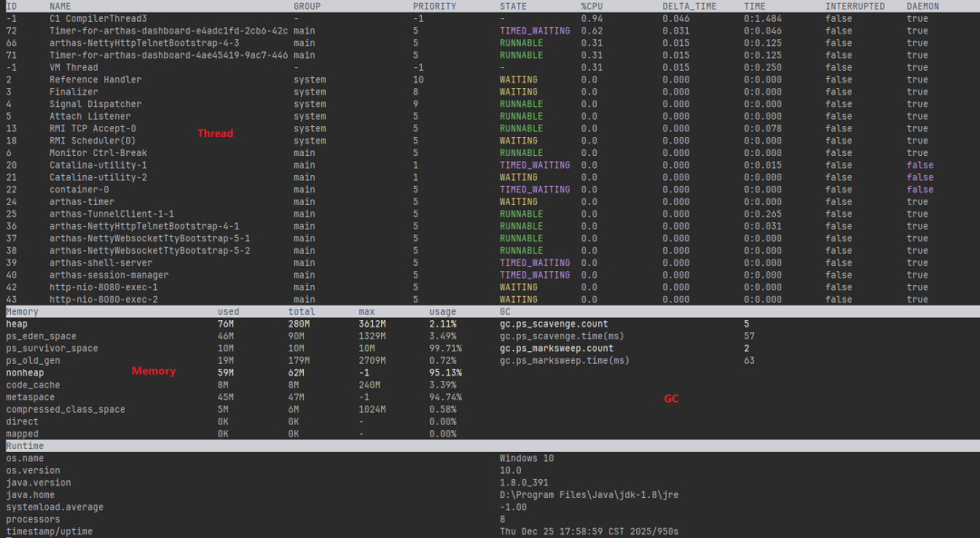
Task: Select the 1.8.0_391 version value
Action: (524, 483)
